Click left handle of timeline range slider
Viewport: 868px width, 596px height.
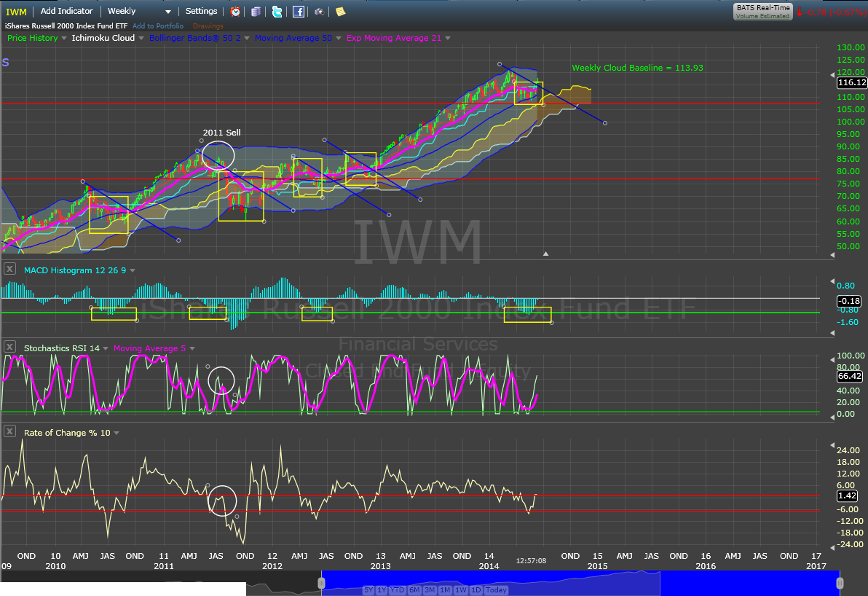321,583
